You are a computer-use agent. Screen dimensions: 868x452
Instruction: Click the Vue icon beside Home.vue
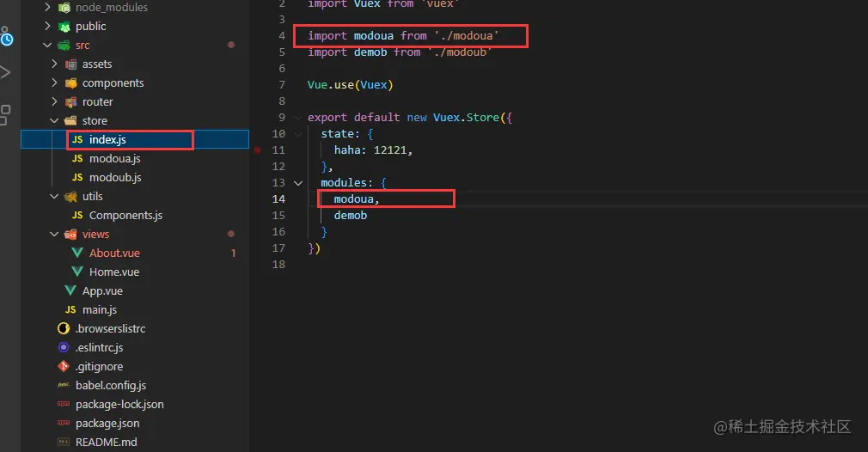pos(77,272)
